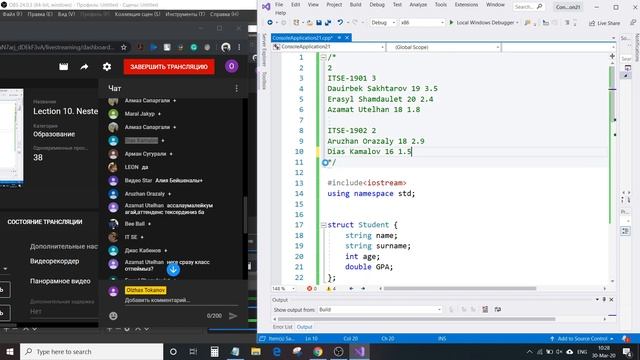The width and height of the screenshot is (640, 360).
Task: Click Cortana circle icon on taskbar
Action: 173,351
